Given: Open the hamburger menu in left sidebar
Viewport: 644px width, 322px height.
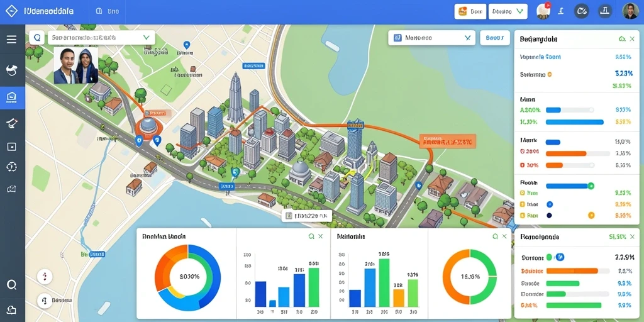Looking at the screenshot, I should pyautogui.click(x=11, y=40).
